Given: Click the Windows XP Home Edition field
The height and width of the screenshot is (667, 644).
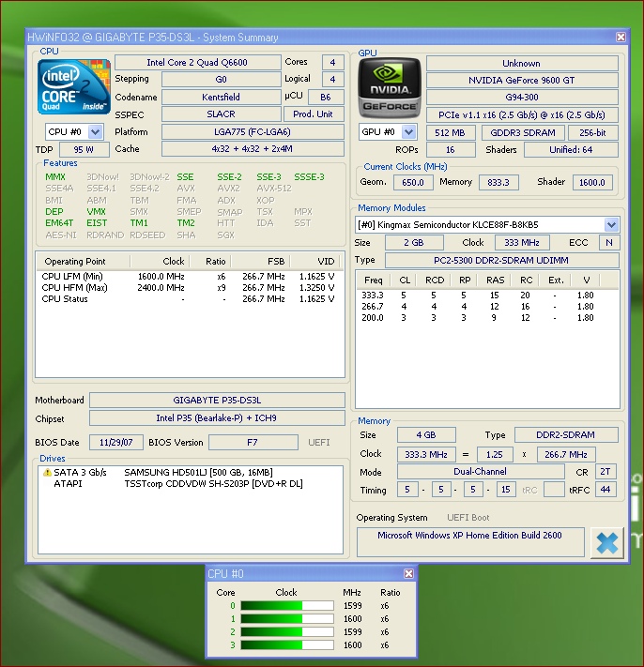Looking at the screenshot, I should 470,542.
